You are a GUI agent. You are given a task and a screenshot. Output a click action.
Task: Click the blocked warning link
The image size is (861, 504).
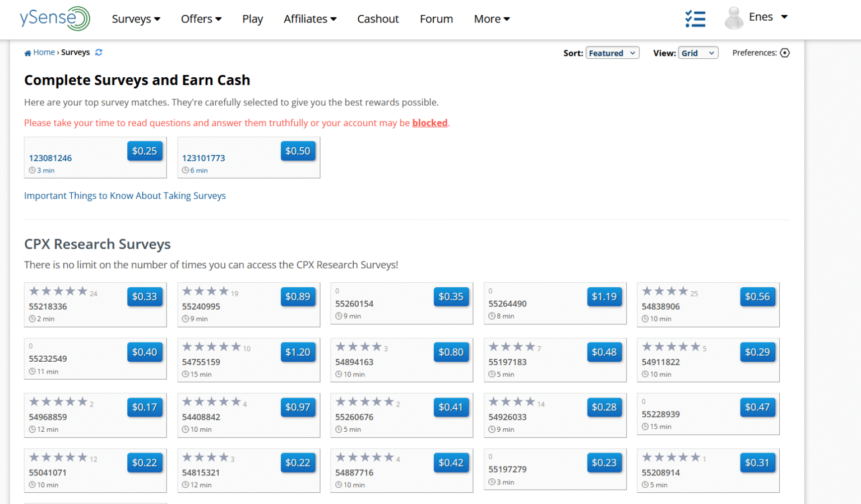[429, 123]
